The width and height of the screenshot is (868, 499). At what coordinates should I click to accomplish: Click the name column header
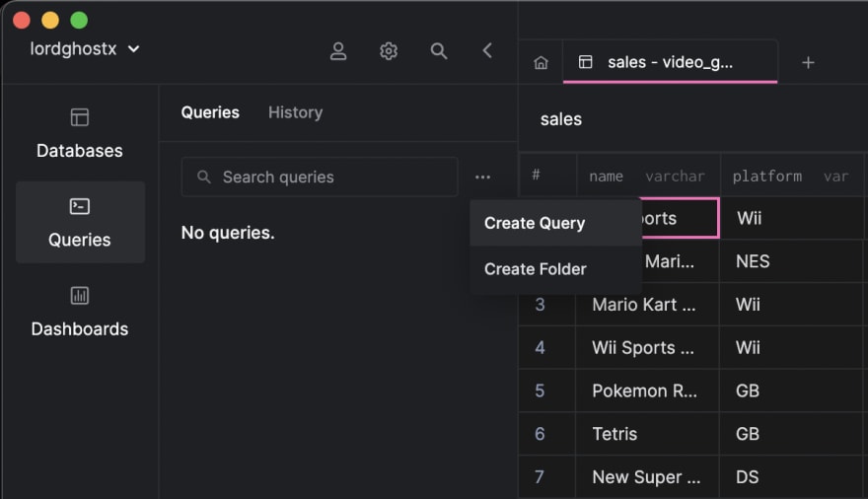[x=648, y=176]
